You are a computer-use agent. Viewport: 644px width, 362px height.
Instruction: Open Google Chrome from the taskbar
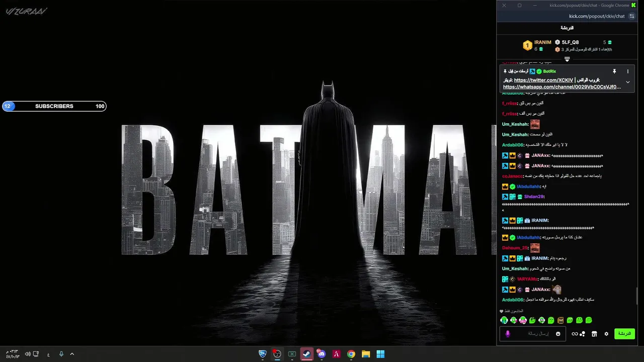[x=351, y=354]
